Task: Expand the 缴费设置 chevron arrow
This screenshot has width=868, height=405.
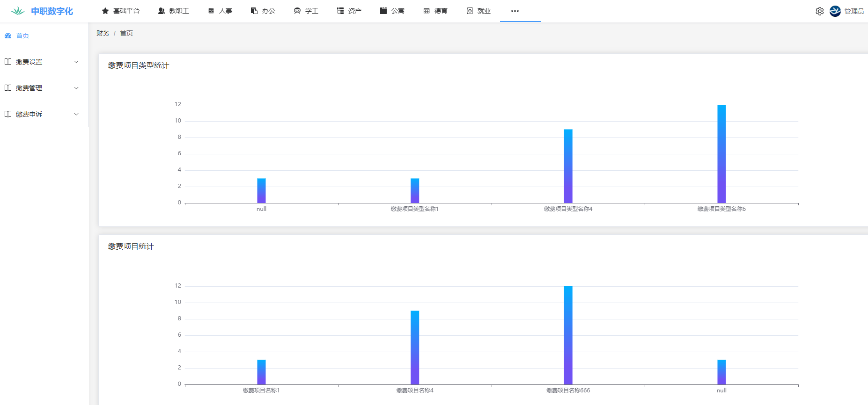Action: tap(76, 62)
